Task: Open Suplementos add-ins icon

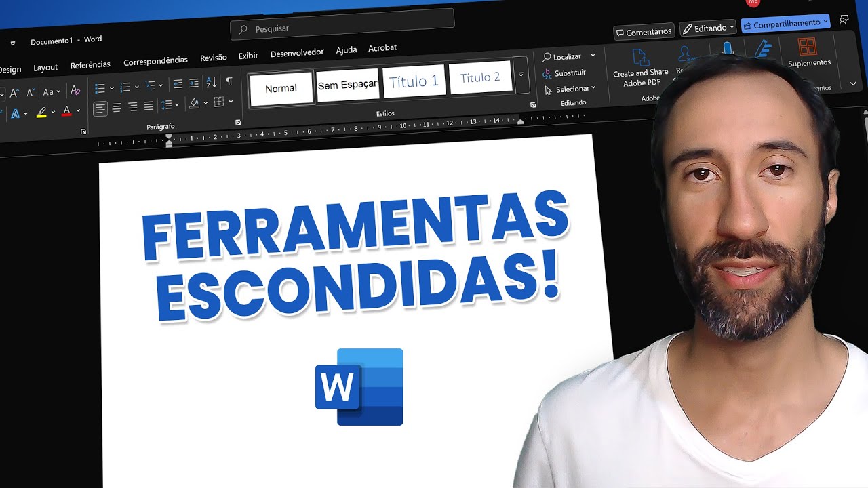Action: point(808,52)
